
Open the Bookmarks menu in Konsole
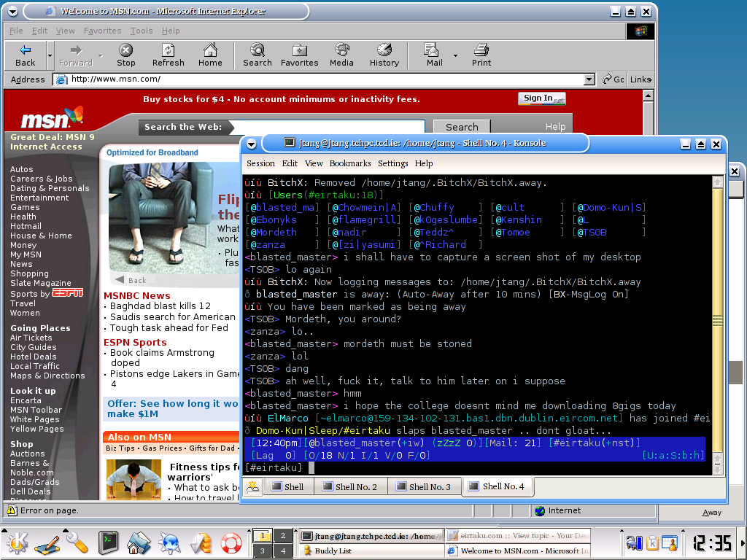349,163
